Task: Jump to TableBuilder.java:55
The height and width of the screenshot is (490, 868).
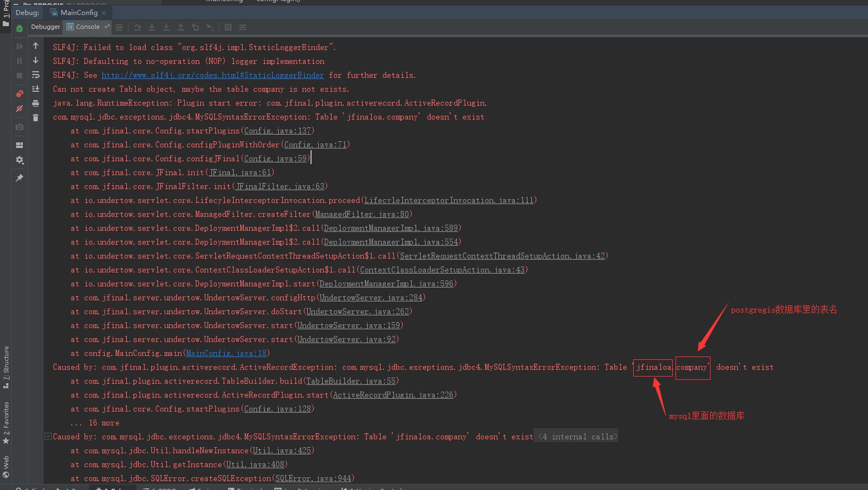Action: click(351, 381)
